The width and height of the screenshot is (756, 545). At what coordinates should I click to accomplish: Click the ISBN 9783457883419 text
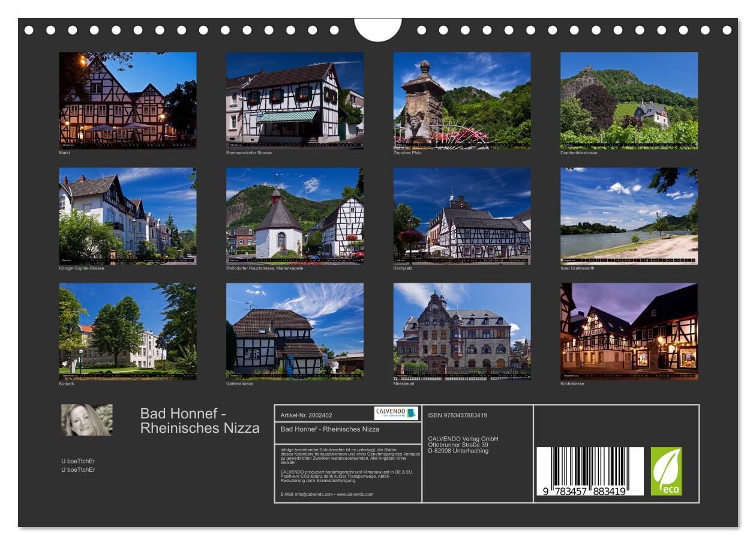[457, 415]
